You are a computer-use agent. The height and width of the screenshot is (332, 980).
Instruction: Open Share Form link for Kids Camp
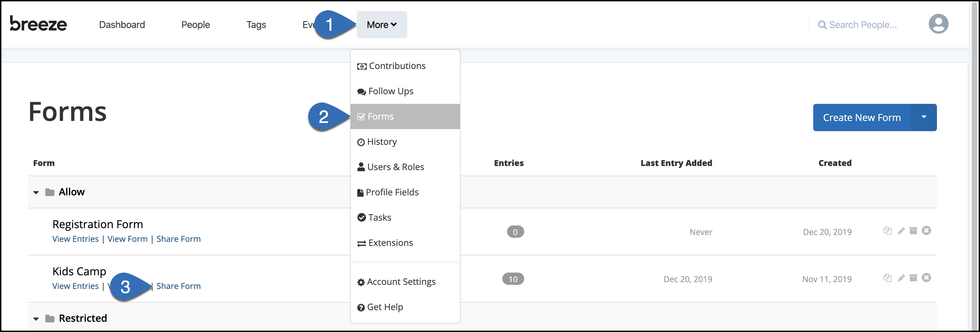pos(178,286)
